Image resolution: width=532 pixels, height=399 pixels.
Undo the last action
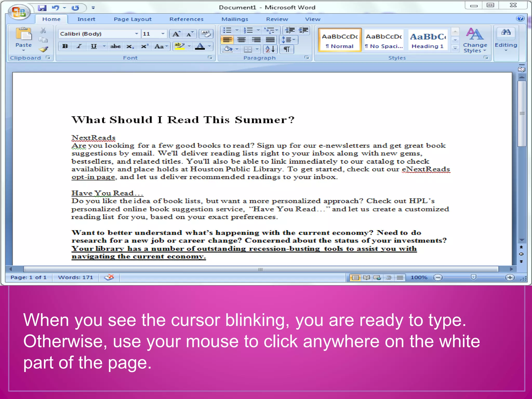pyautogui.click(x=56, y=8)
